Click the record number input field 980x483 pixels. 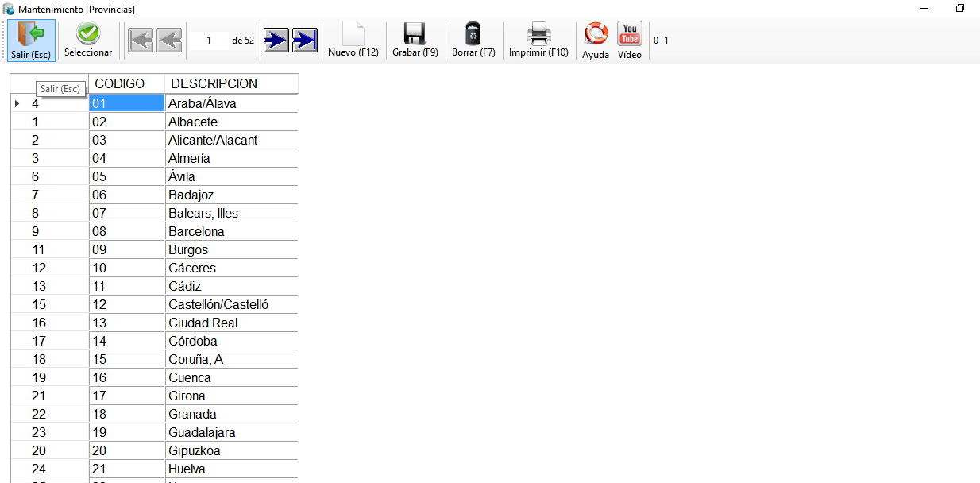pos(208,40)
